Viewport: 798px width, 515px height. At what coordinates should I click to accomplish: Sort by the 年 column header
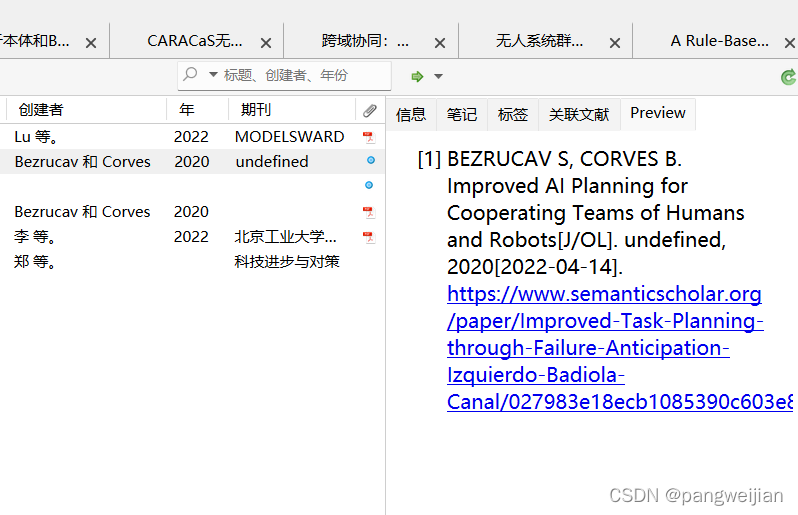point(197,110)
